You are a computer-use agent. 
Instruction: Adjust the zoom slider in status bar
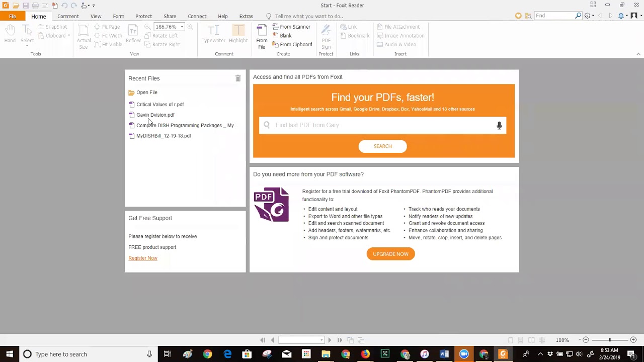coord(609,340)
